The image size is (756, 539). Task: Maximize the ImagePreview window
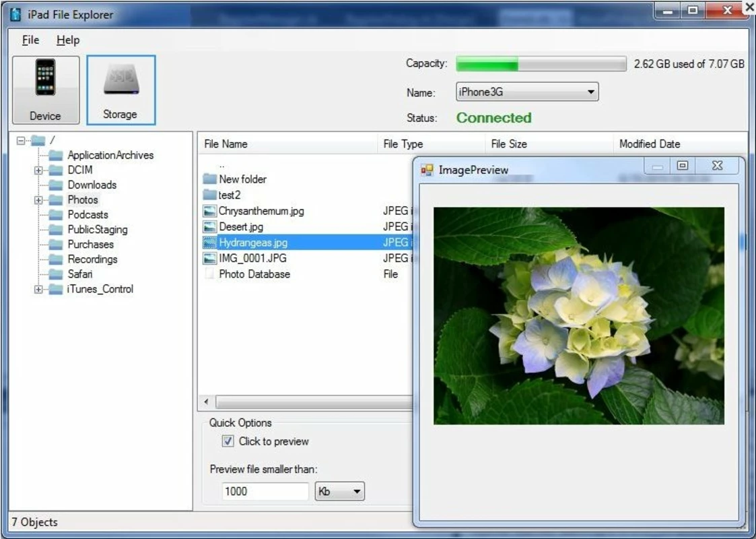coord(682,166)
